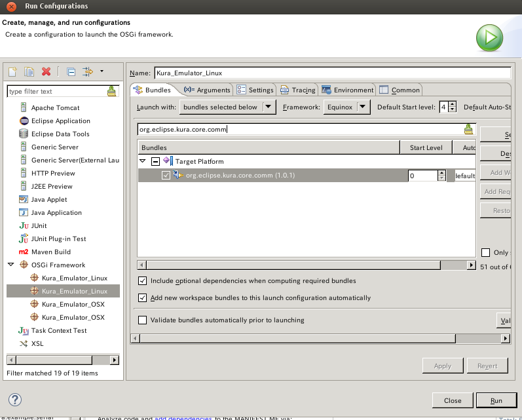This screenshot has height=420, width=522.
Task: Open the Tracing tab
Action: [x=297, y=90]
